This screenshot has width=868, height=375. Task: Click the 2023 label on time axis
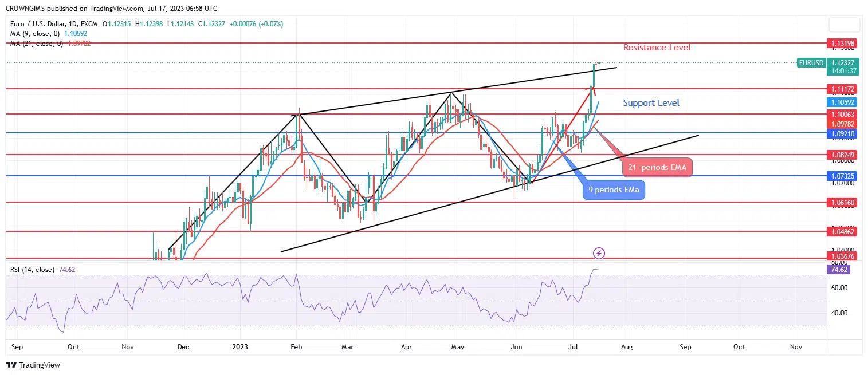(241, 347)
